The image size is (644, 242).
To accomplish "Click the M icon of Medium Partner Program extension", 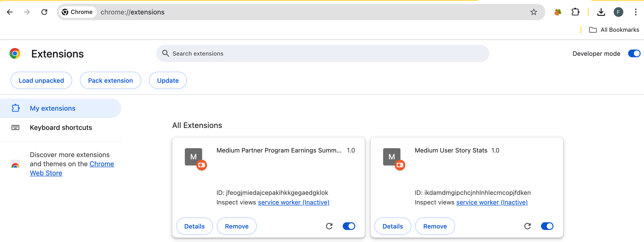I will (x=193, y=157).
